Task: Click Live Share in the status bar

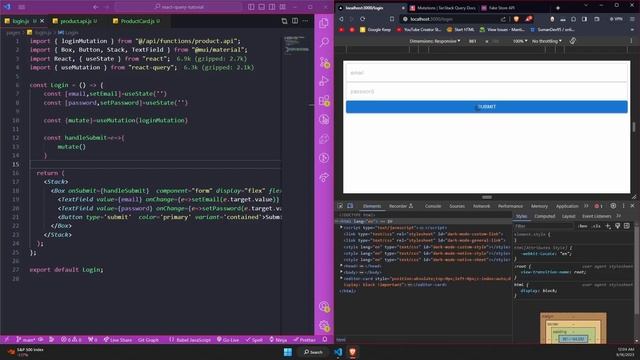Action: [x=118, y=340]
